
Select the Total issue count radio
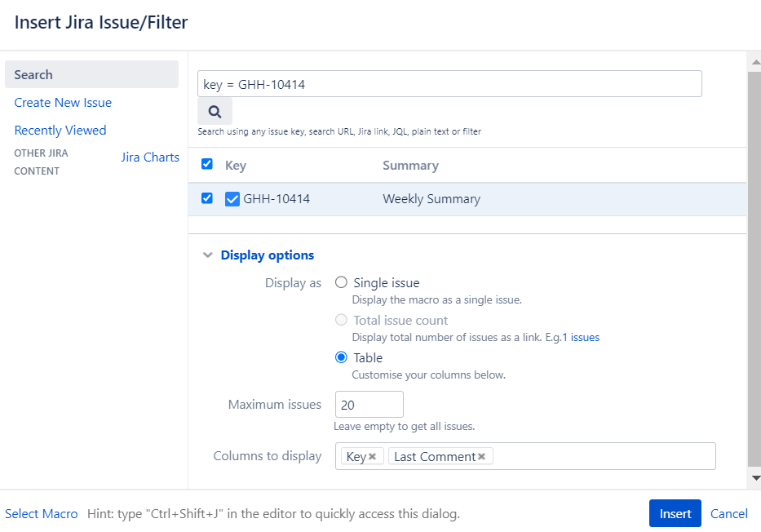click(341, 320)
